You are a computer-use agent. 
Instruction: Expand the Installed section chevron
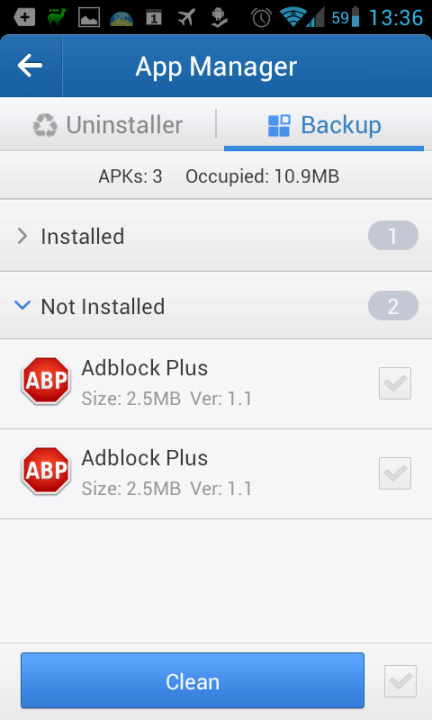click(22, 236)
